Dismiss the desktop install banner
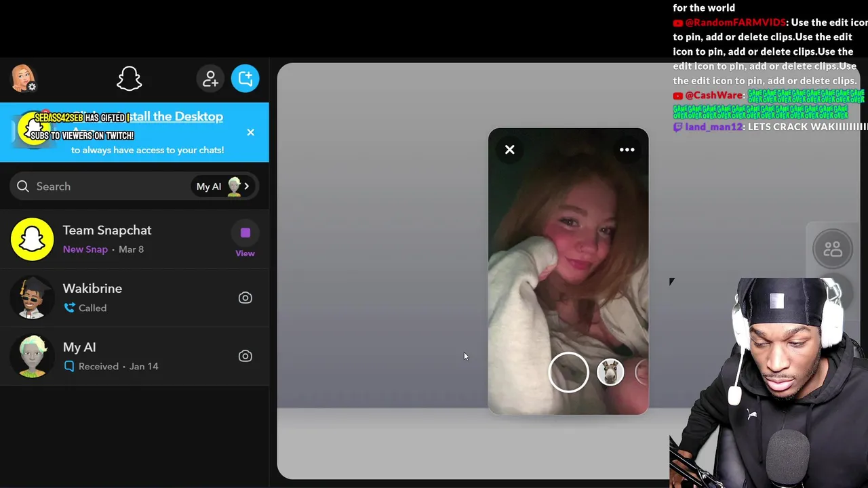Image resolution: width=868 pixels, height=488 pixels. (x=250, y=132)
